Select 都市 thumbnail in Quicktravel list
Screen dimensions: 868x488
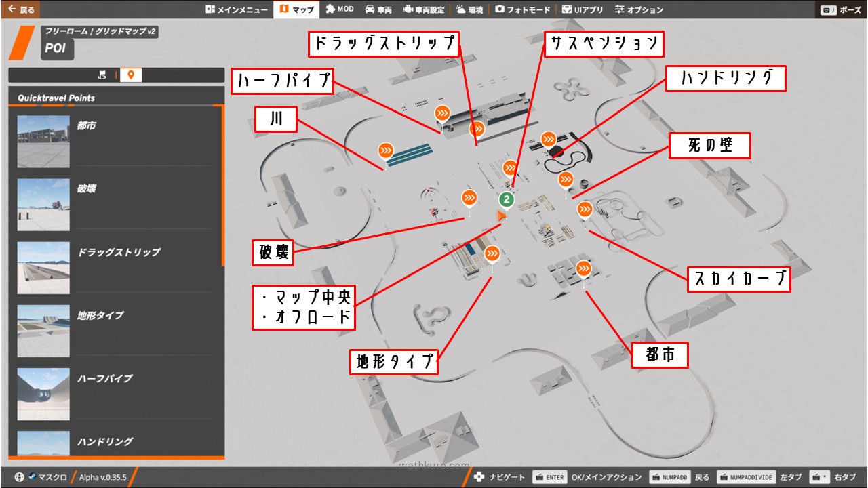click(x=43, y=141)
